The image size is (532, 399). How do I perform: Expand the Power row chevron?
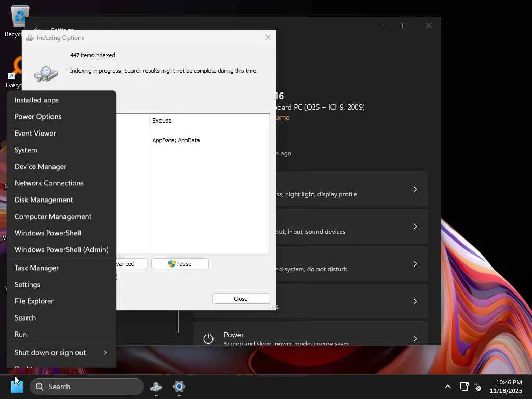(415, 339)
